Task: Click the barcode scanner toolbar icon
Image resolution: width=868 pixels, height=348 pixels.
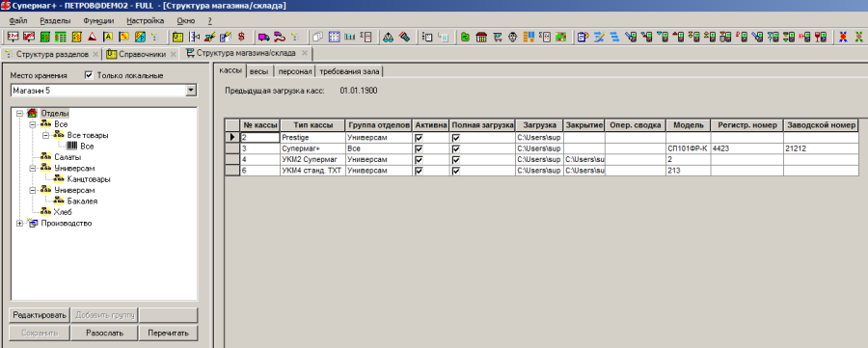Action: coord(405,37)
